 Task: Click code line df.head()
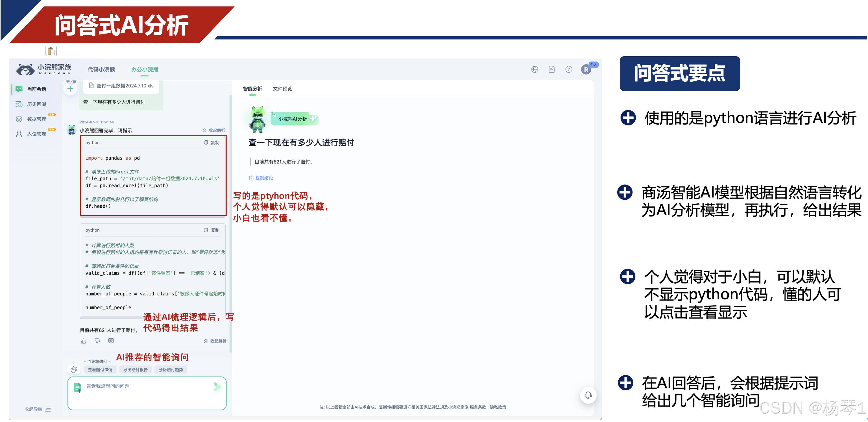(98, 206)
